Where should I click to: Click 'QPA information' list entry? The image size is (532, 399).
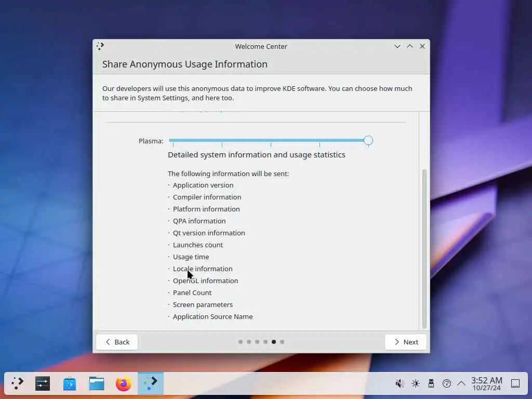[x=199, y=221]
